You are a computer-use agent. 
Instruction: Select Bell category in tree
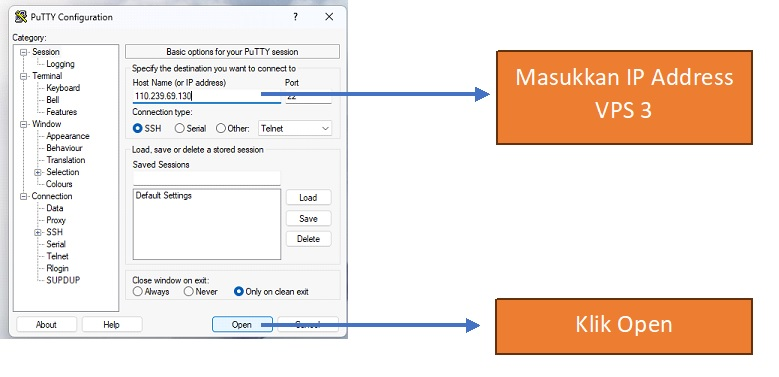[x=53, y=100]
